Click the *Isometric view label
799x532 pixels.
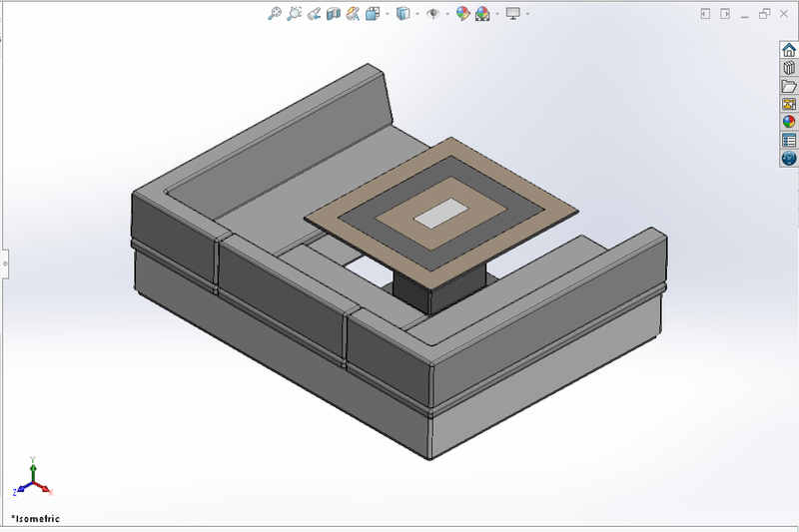coord(36,519)
